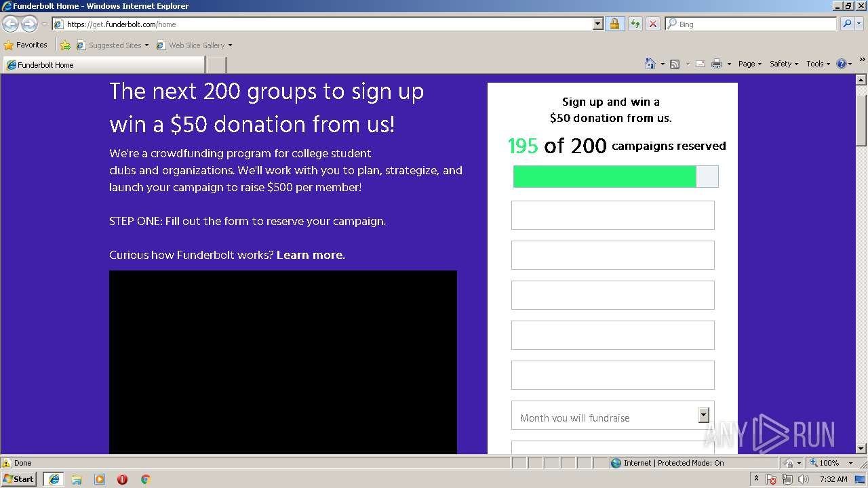Click the network tray icon
The image size is (868, 488).
(787, 479)
